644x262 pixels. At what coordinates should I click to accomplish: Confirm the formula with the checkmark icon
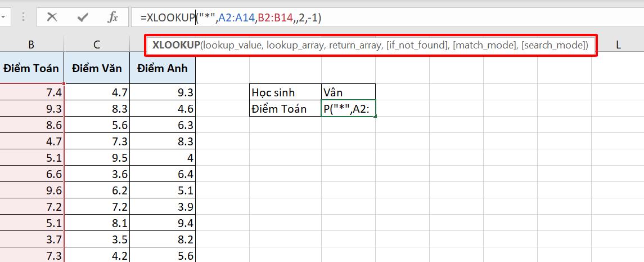[x=83, y=17]
